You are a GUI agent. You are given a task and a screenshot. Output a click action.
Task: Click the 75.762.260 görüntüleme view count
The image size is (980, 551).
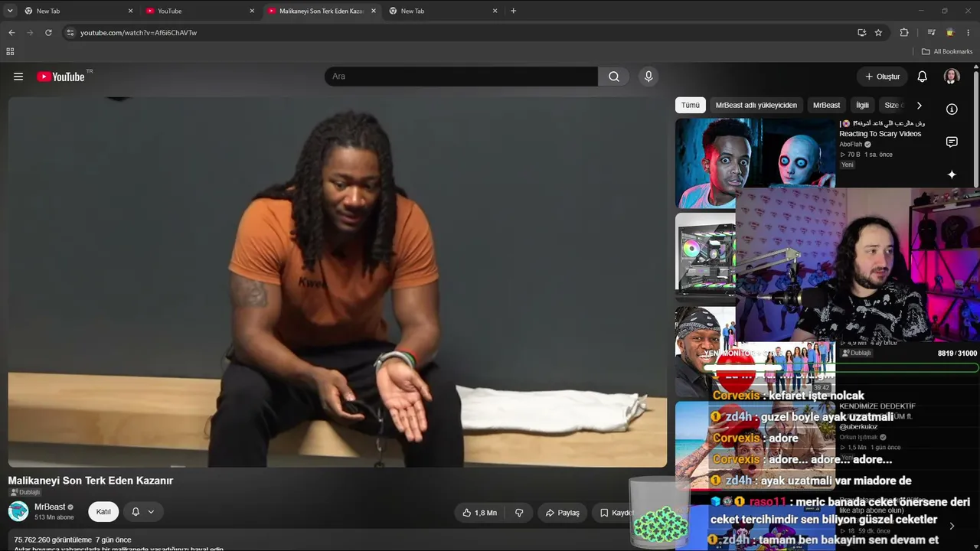click(x=53, y=540)
